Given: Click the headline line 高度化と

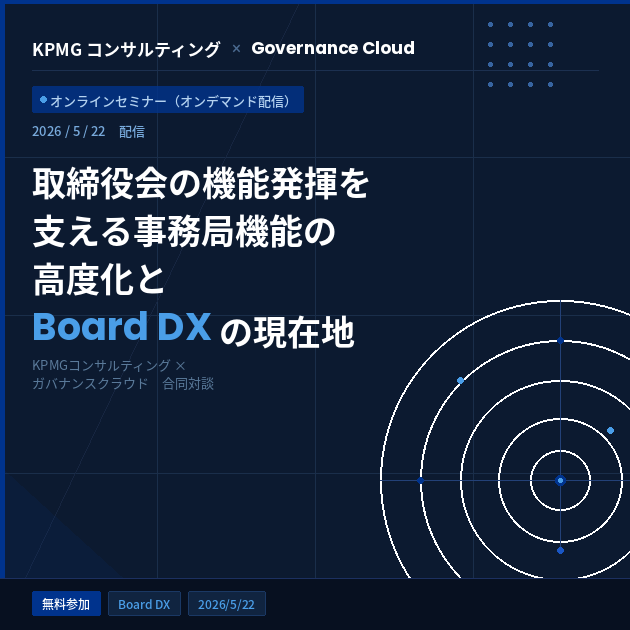Looking at the screenshot, I should [x=99, y=279].
